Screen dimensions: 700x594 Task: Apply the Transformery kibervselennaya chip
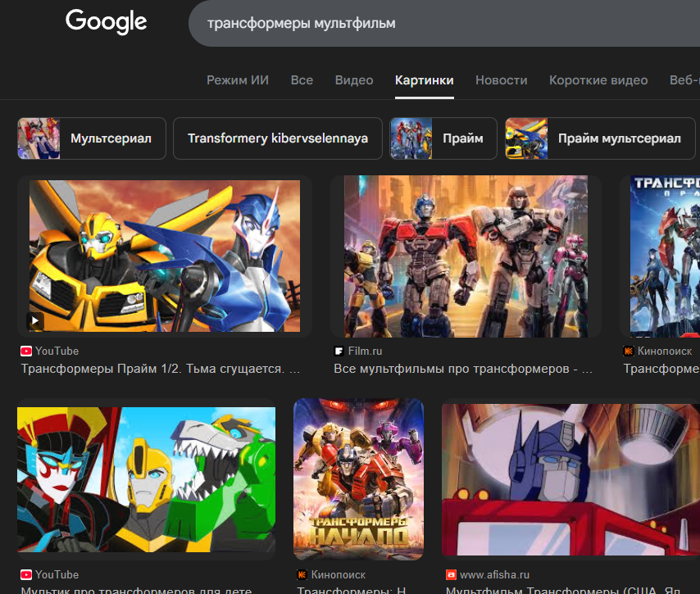tap(278, 138)
